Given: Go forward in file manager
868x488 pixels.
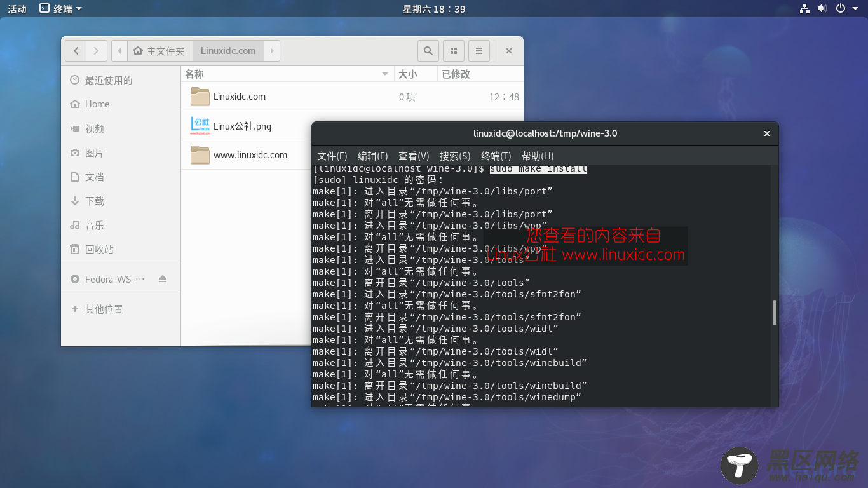Looking at the screenshot, I should click(97, 51).
